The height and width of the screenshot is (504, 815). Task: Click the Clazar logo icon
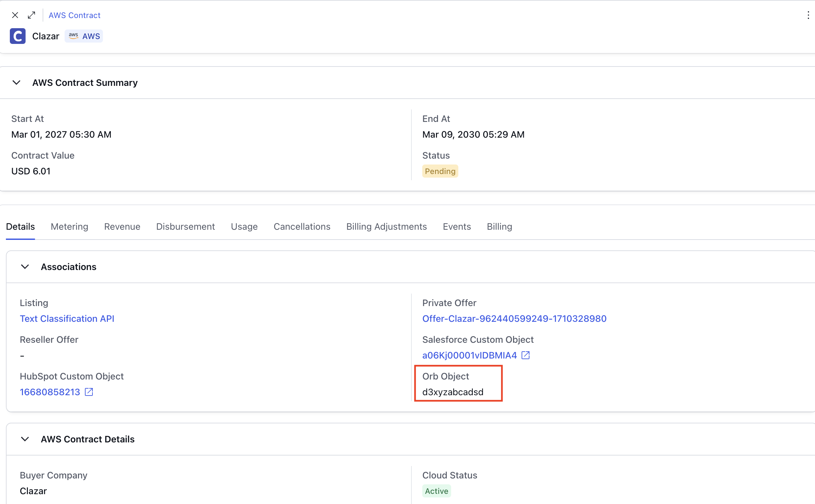pyautogui.click(x=18, y=36)
